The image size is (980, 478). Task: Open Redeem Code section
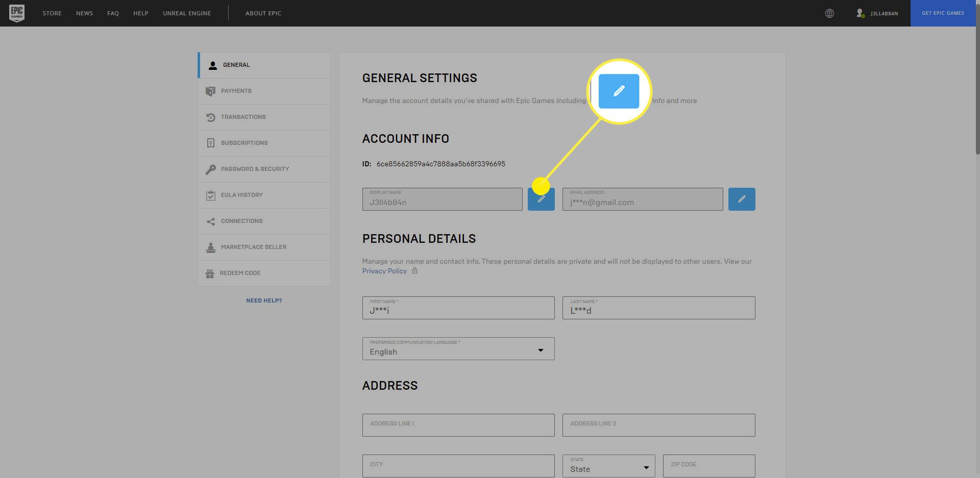(x=264, y=273)
